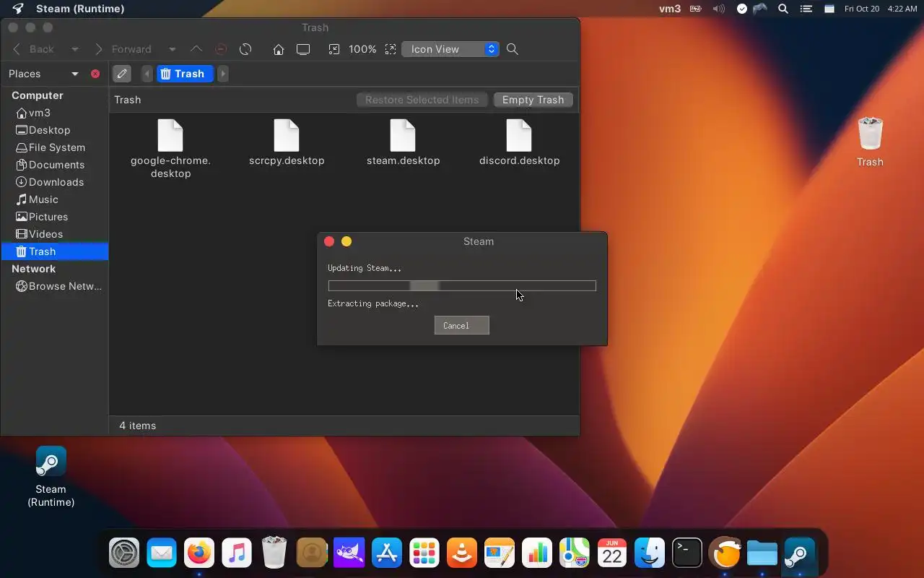924x578 pixels.
Task: Click the zoom in icon after 100%
Action: (391, 49)
